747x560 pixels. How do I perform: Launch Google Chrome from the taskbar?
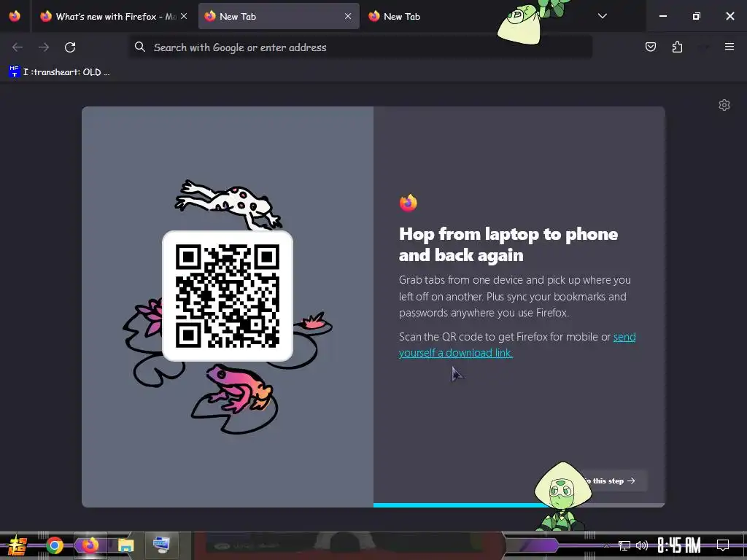coord(54,545)
